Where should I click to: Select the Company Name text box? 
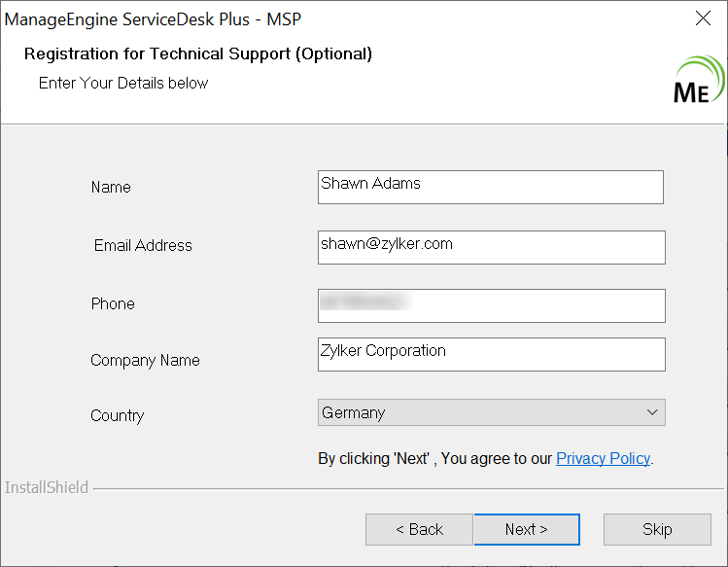(x=491, y=354)
